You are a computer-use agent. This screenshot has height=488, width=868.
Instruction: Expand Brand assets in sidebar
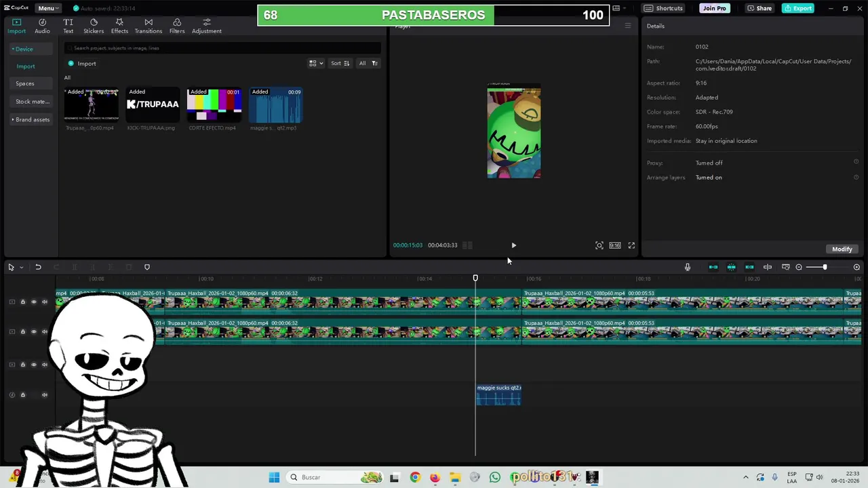(x=31, y=119)
